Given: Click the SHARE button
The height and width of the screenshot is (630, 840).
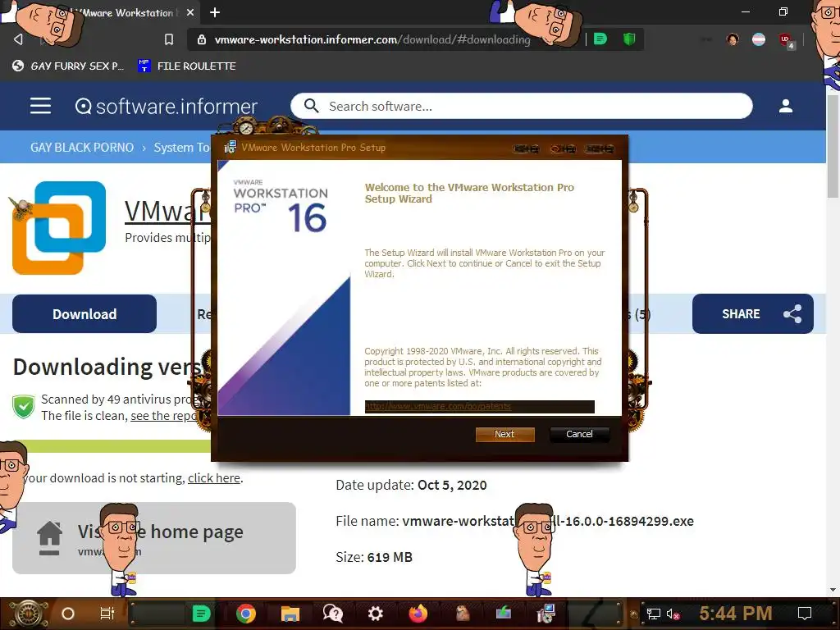Looking at the screenshot, I should pyautogui.click(x=753, y=314).
